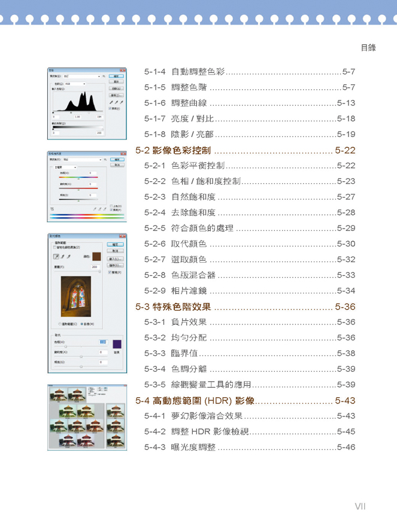Expand the Master range dropdown in Hue/Saturation
Viewport: 397px width, 532px height.
(75, 168)
